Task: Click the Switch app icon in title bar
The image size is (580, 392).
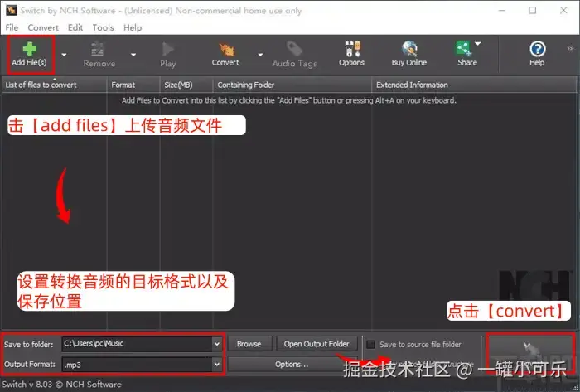Action: 11,10
